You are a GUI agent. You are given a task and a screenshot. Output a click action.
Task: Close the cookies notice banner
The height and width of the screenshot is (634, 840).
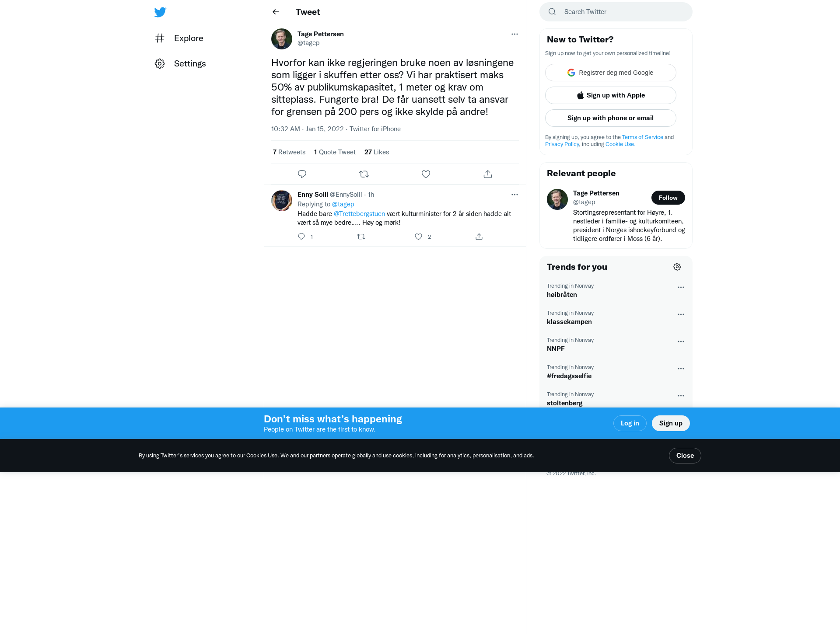click(x=685, y=456)
